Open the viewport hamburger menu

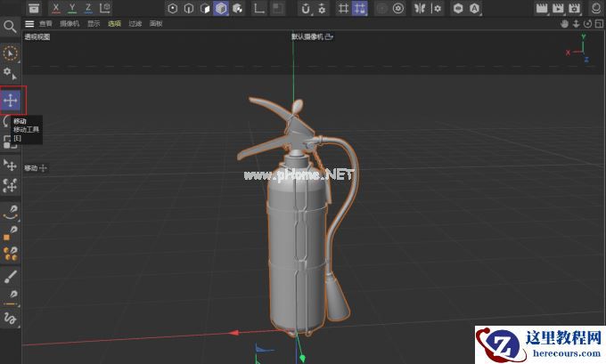pyautogui.click(x=30, y=24)
